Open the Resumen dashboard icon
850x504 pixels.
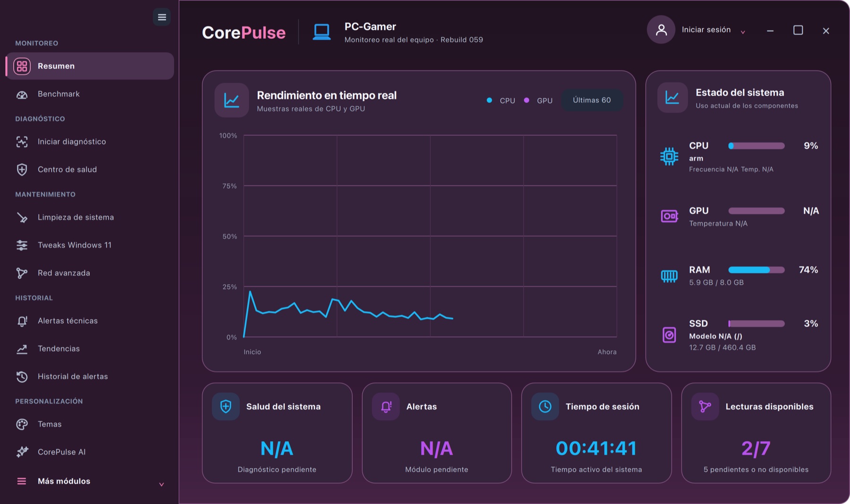pyautogui.click(x=22, y=66)
